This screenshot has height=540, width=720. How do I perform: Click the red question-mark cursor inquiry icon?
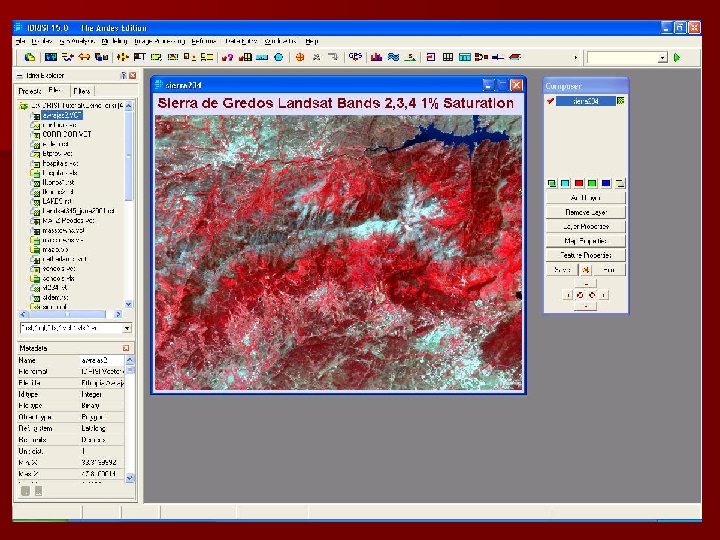227,57
